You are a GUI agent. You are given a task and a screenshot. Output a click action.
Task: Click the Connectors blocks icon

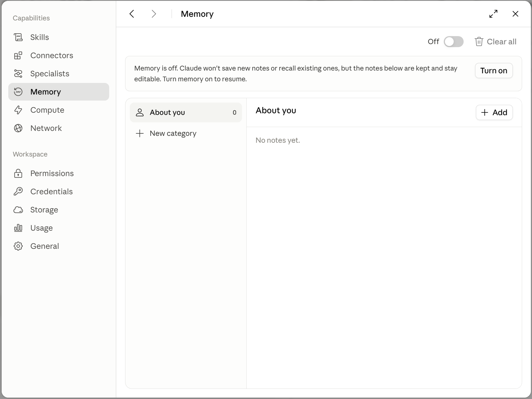tap(18, 55)
